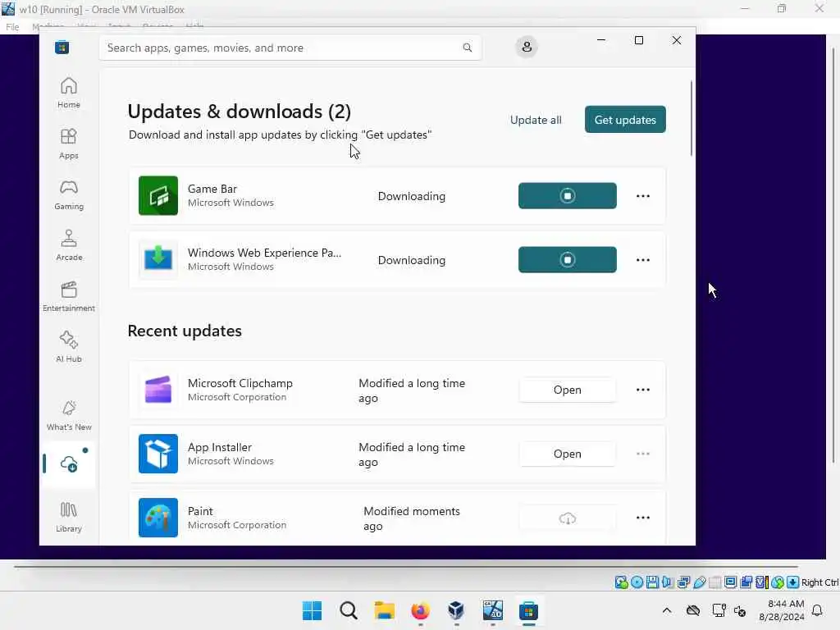This screenshot has height=630, width=840.
Task: Open VirtualBox Manager from taskbar
Action: [x=456, y=610]
